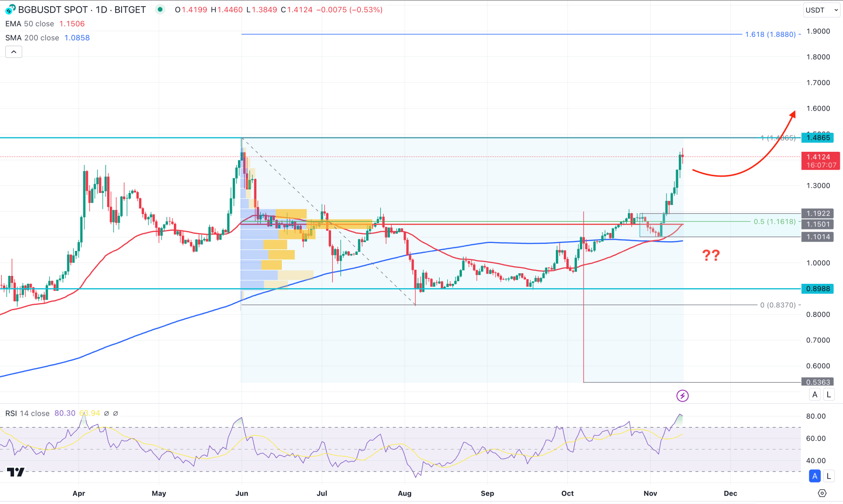Click the price change -0.0075 (-0.53%) value
The width and height of the screenshot is (843, 504).
pyautogui.click(x=349, y=10)
